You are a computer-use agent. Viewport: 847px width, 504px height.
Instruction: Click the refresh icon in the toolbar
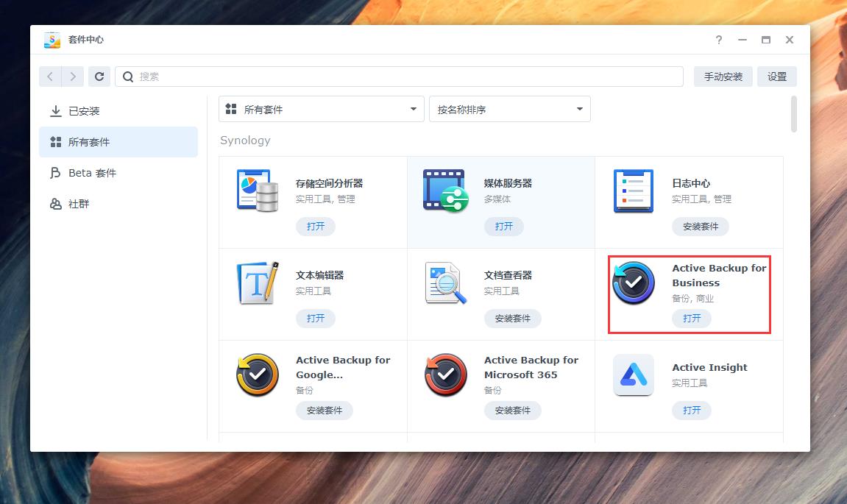coord(99,76)
